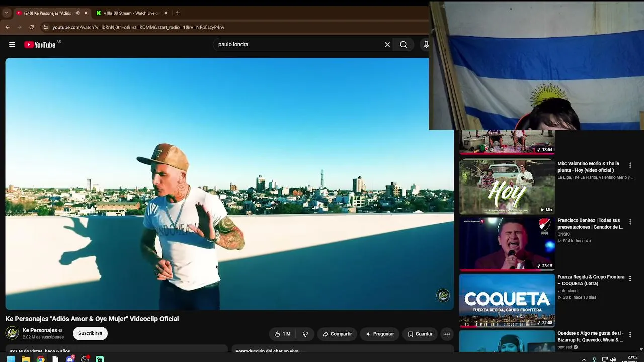Reload the page with the refresh icon
The width and height of the screenshot is (644, 362).
tap(32, 27)
